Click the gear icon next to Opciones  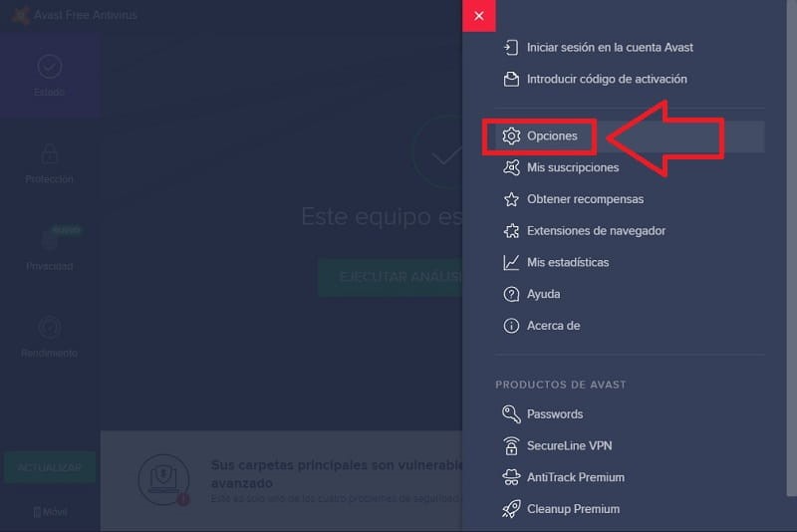[511, 135]
